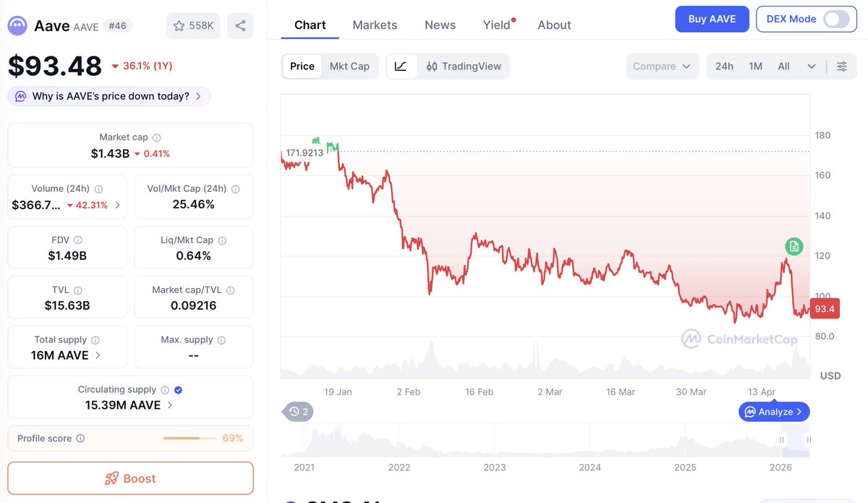The width and height of the screenshot is (868, 503).
Task: Select the 24h time range
Action: [724, 67]
